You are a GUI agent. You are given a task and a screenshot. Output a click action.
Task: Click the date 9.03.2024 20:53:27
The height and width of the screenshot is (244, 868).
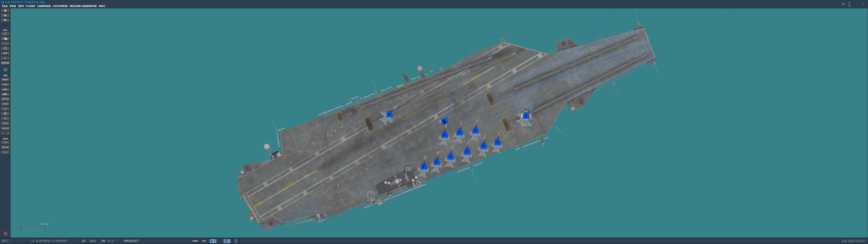point(854,241)
